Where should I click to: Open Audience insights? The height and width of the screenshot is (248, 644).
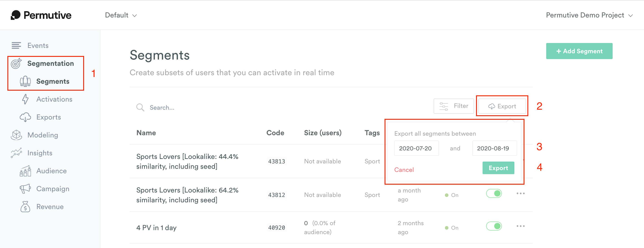[52, 171]
